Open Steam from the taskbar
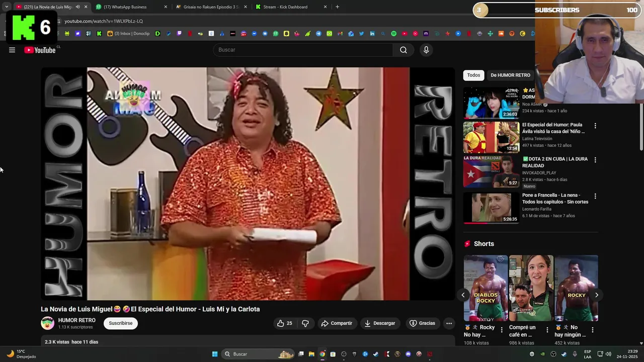 point(376,354)
